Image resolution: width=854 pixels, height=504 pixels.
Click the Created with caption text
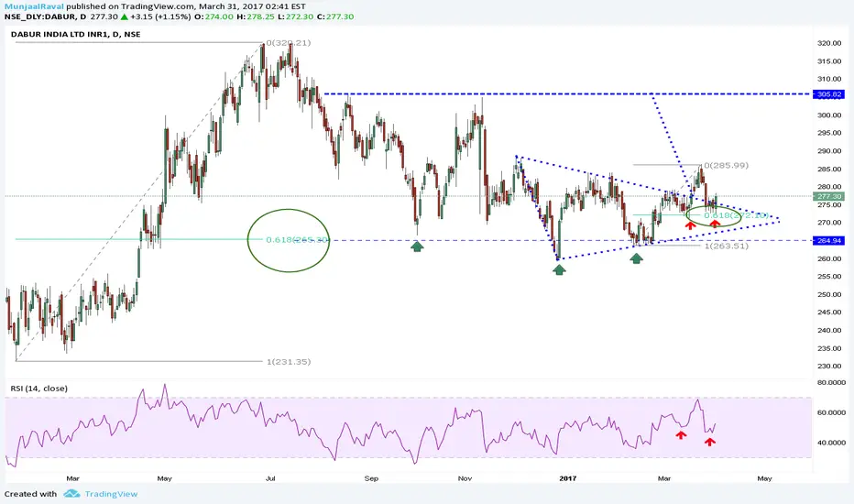coord(30,494)
